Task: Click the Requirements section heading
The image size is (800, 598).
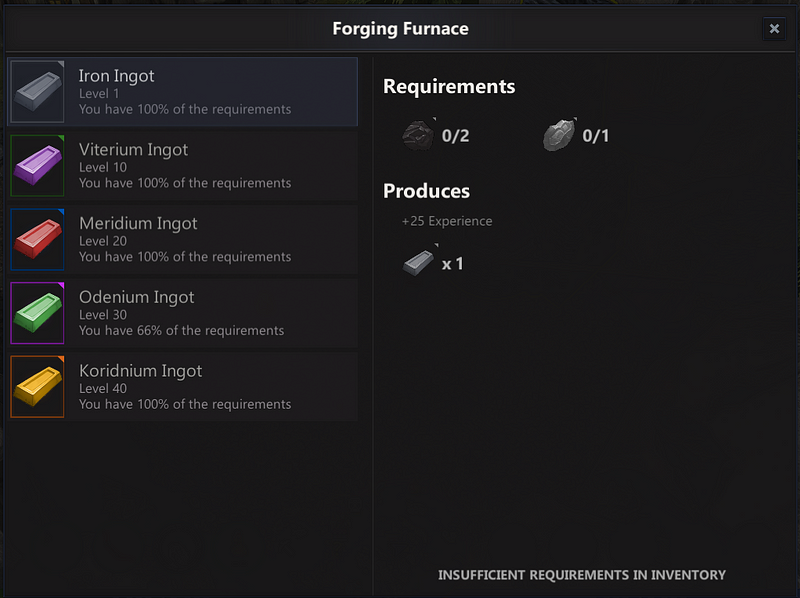Action: 448,87
